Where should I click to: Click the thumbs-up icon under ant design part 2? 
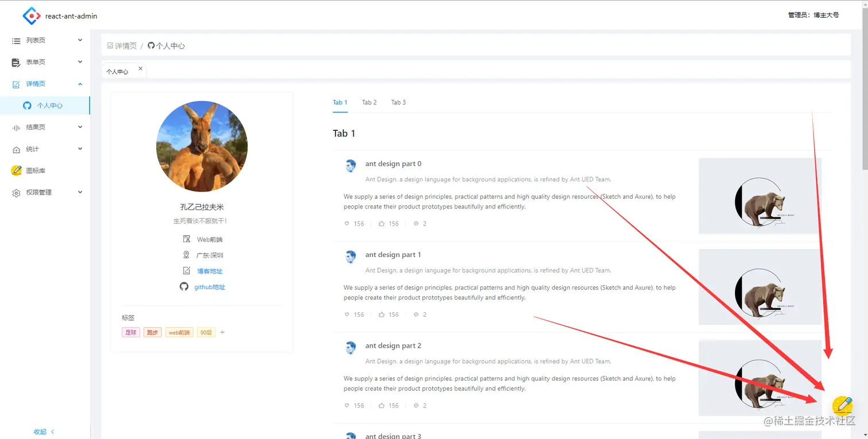[x=381, y=406]
